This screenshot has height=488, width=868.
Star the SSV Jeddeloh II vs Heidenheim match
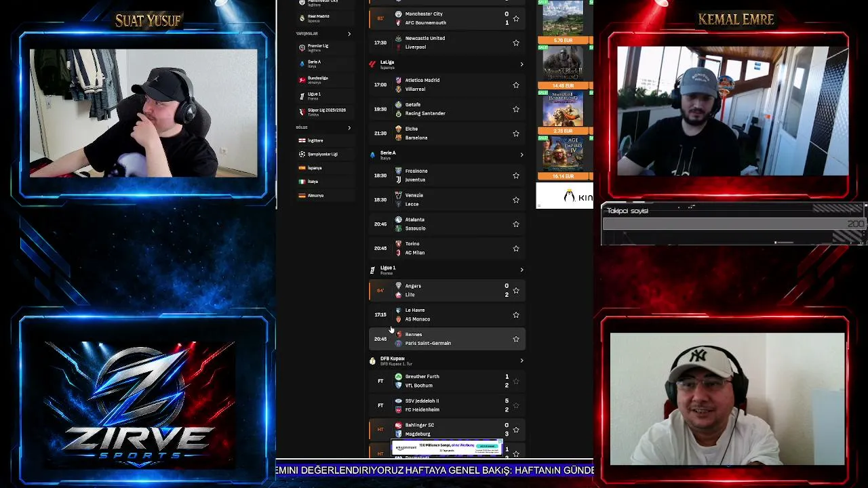516,405
